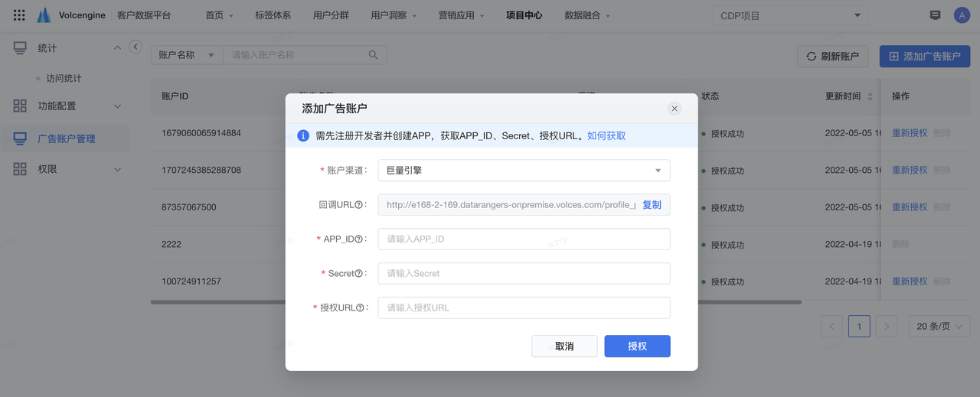Click the 复制 link for callback URL
This screenshot has height=397, width=980.
652,205
